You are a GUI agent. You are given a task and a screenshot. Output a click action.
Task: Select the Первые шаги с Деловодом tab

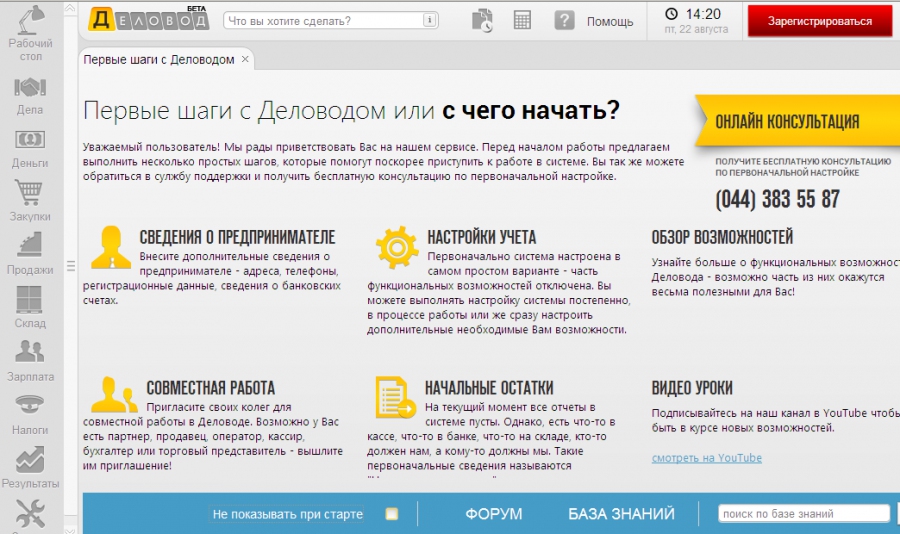[159, 60]
